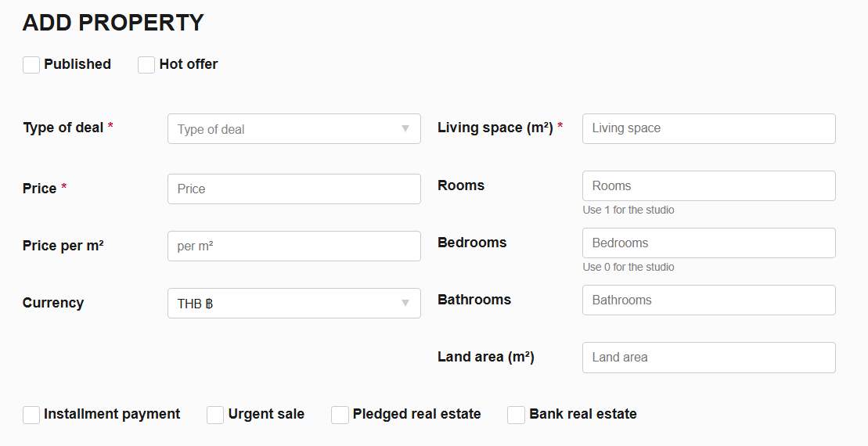Screen dimensions: 868x446
Task: Click the Type of deal dropdown arrow
Action: click(405, 129)
